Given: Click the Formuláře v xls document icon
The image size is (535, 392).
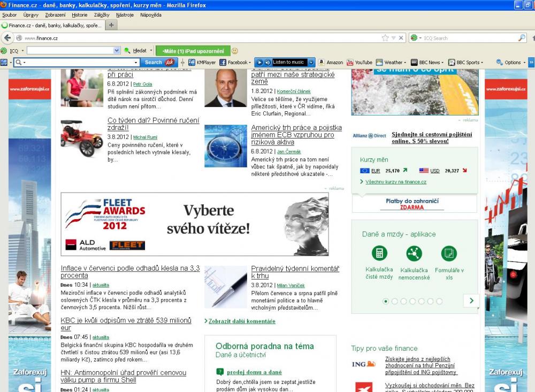Looking at the screenshot, I should coord(449,253).
